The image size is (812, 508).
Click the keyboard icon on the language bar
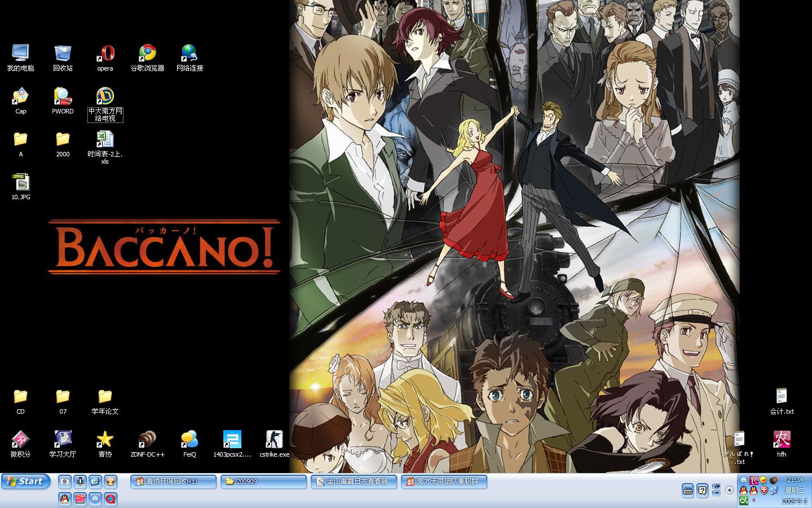tap(688, 491)
